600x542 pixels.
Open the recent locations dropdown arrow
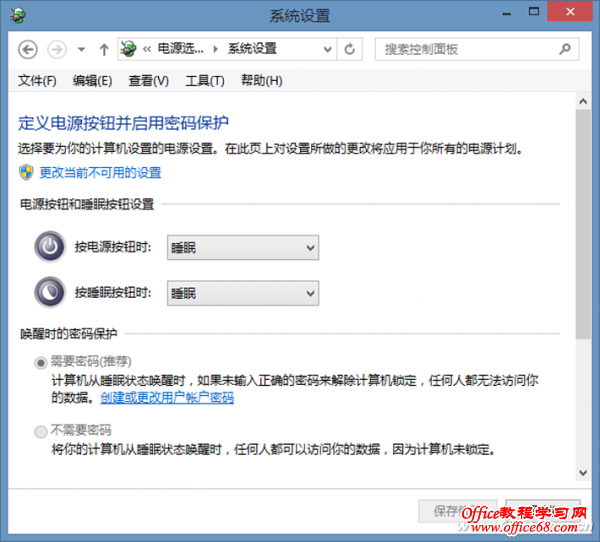(x=81, y=49)
